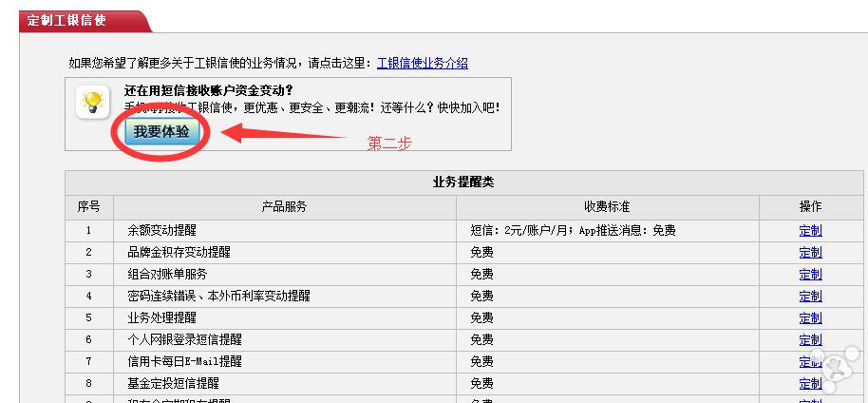Click 定制 for 基金定投短信提醒
Image resolution: width=868 pixels, height=403 pixels.
click(810, 384)
